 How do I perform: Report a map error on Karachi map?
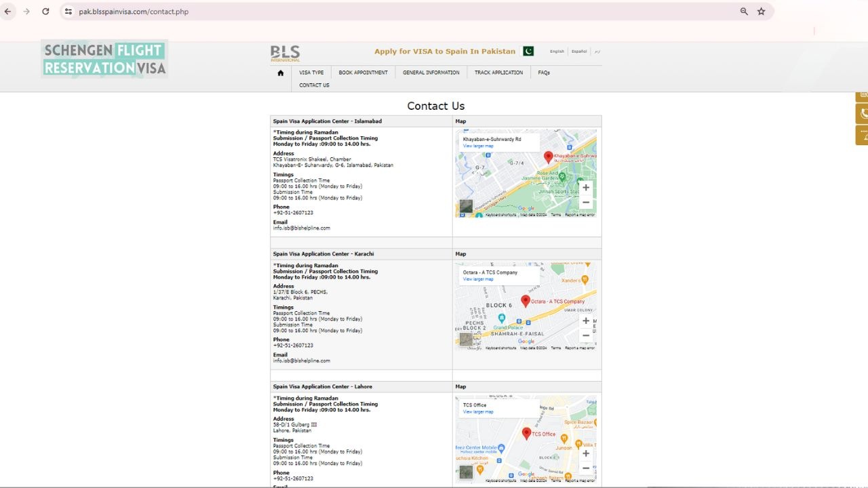coord(580,348)
